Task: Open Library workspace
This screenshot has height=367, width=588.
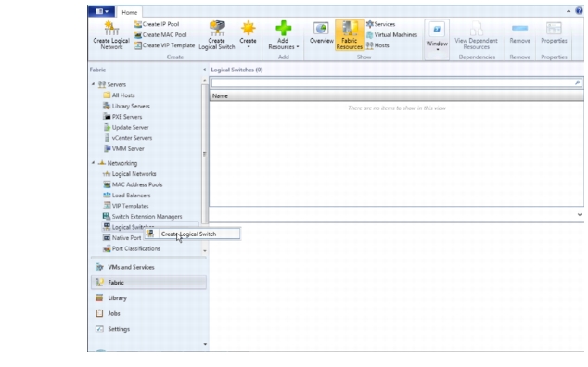Action: coord(148,298)
